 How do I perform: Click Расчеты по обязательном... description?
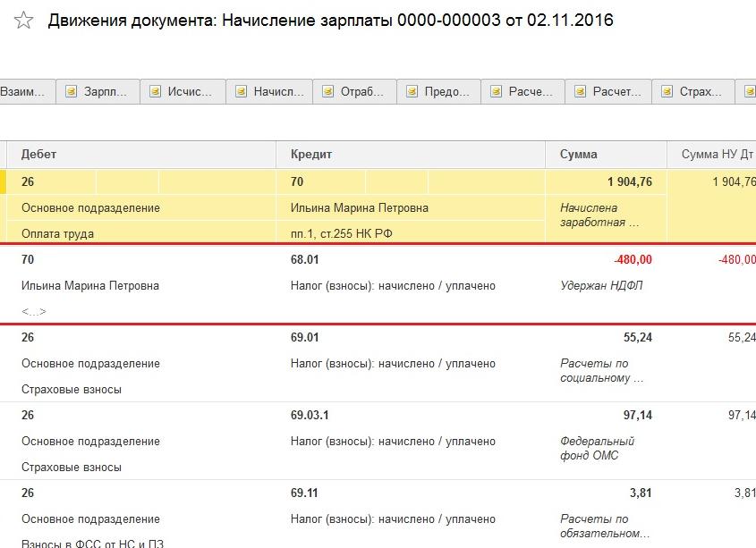(x=605, y=526)
